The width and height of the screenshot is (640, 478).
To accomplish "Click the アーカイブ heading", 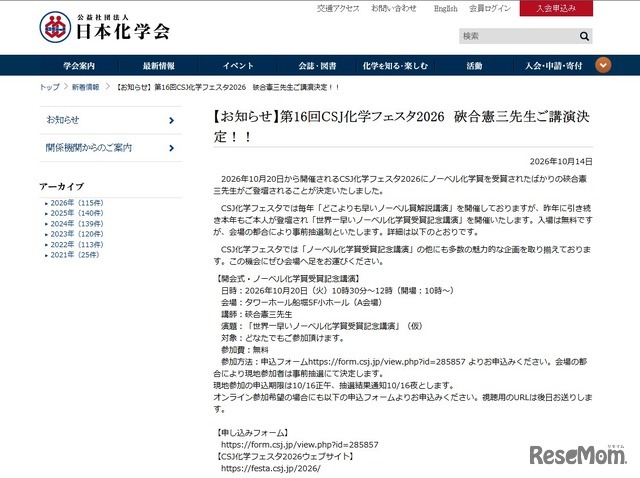I will pyautogui.click(x=62, y=187).
